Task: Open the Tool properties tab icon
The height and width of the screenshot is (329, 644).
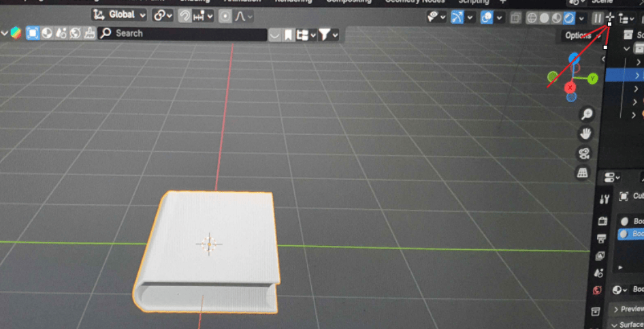Action: (x=604, y=200)
